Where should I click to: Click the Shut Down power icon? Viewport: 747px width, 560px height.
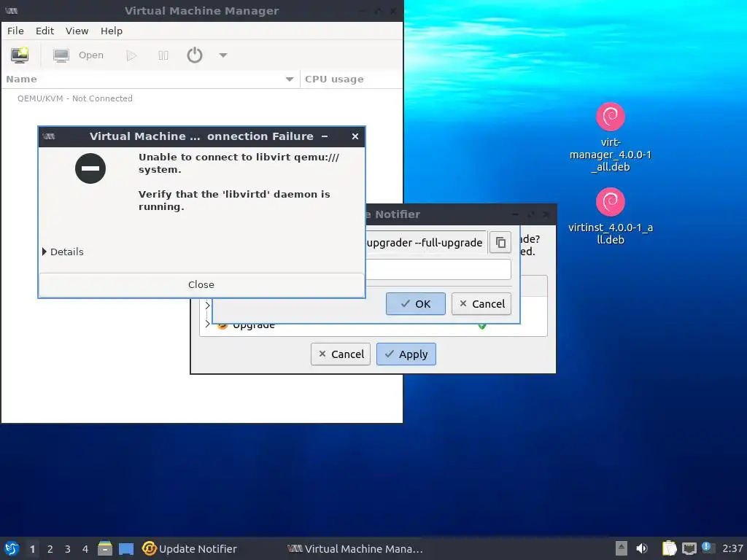(x=194, y=55)
